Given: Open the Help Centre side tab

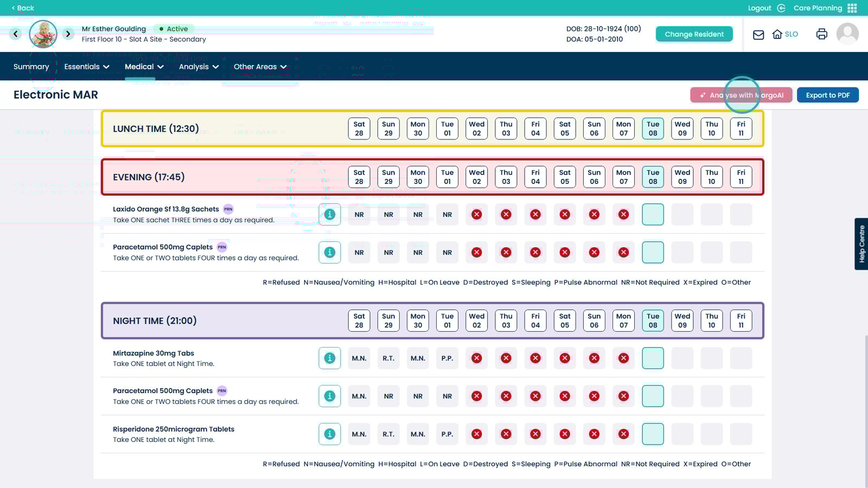Looking at the screenshot, I should 861,244.
